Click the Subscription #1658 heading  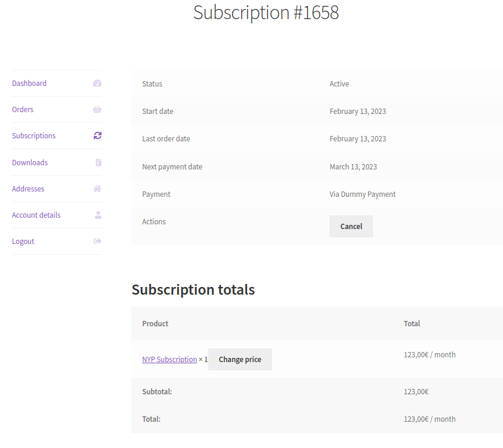266,13
